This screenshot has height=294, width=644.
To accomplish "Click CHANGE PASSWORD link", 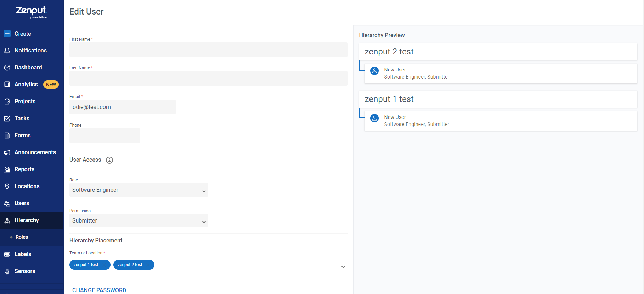I will click(x=99, y=290).
